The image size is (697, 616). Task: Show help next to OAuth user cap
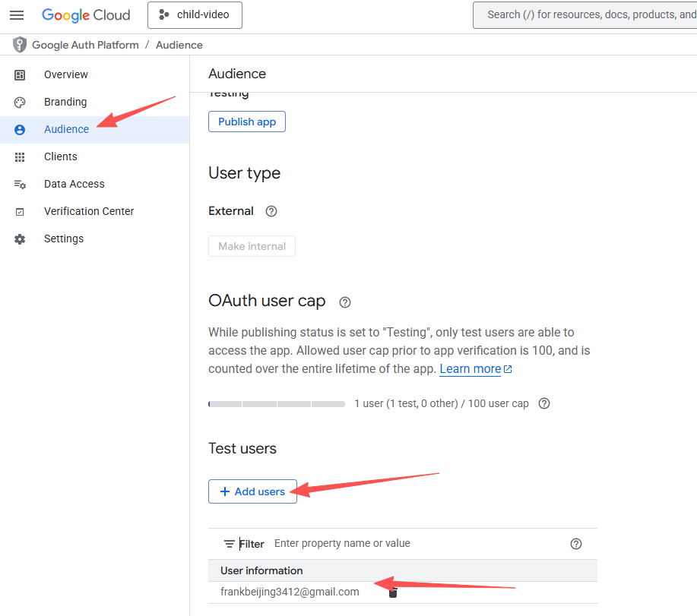345,302
